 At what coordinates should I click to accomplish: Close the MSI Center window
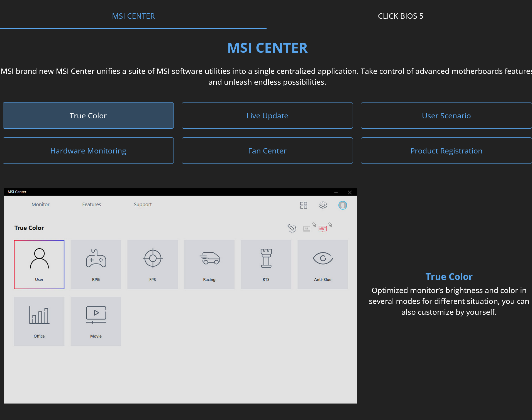350,192
